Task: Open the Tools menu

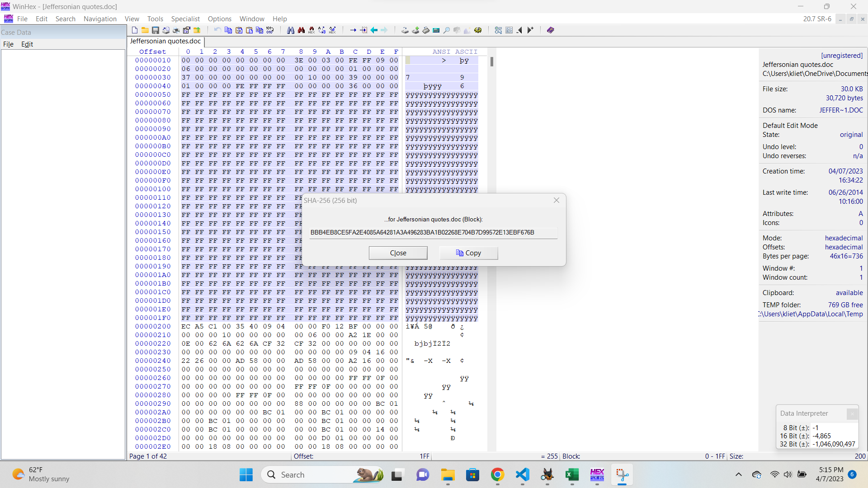Action: click(x=155, y=19)
